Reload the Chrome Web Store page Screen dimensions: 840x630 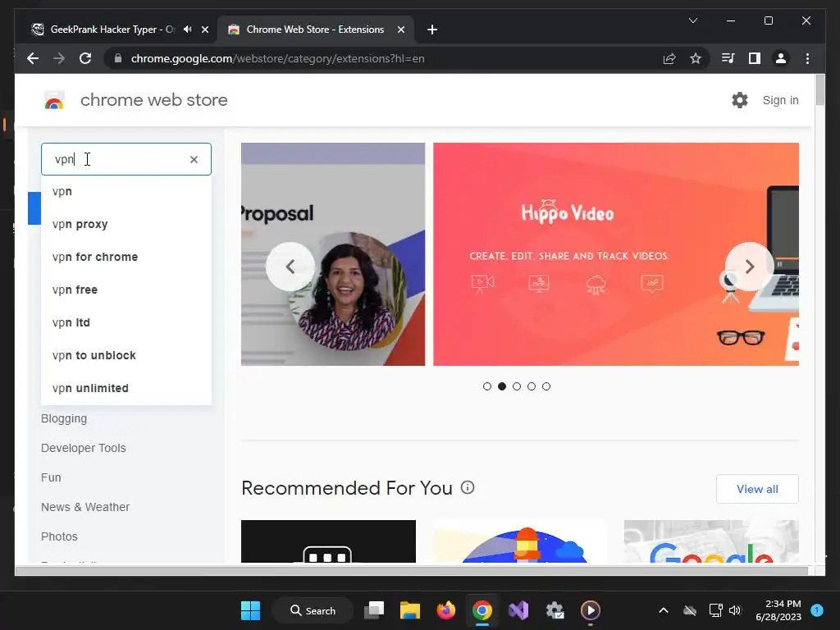85,58
